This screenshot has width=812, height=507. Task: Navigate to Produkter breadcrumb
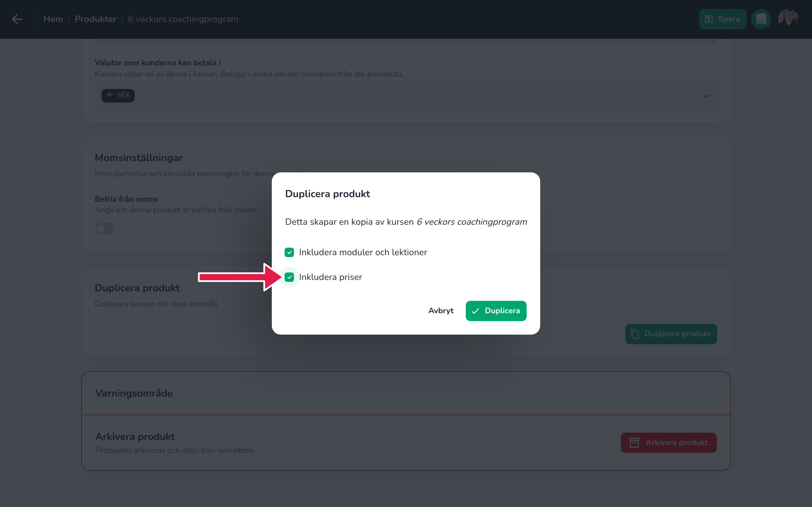click(95, 19)
